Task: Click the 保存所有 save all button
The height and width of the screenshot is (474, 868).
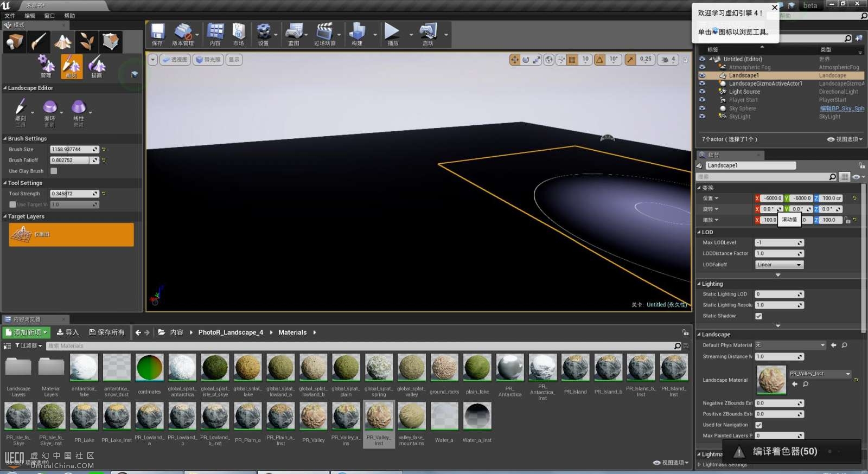Action: coord(107,332)
